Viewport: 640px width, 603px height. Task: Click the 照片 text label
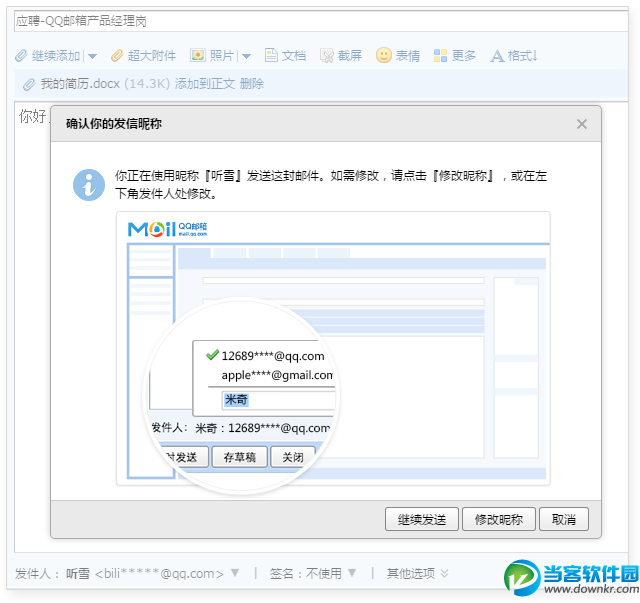(222, 56)
